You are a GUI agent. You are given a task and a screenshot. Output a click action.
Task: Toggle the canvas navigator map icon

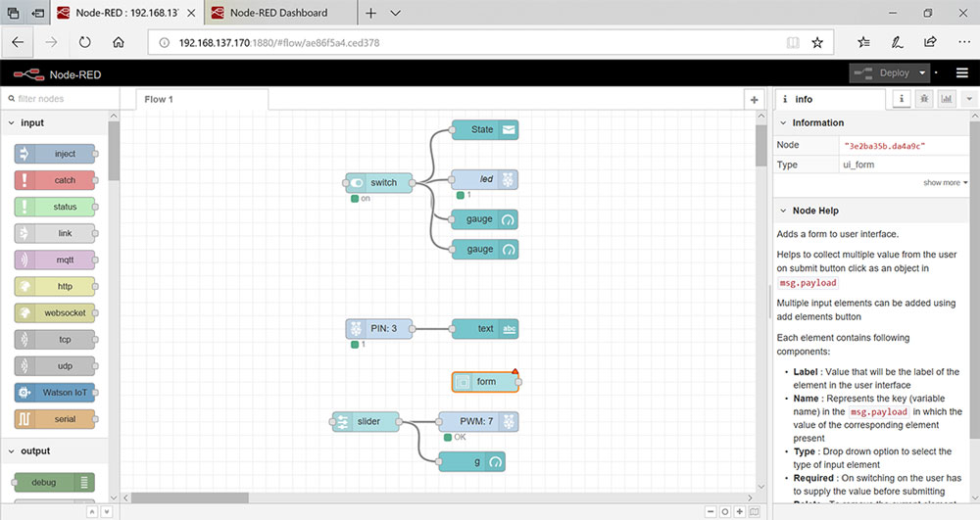pyautogui.click(x=754, y=511)
